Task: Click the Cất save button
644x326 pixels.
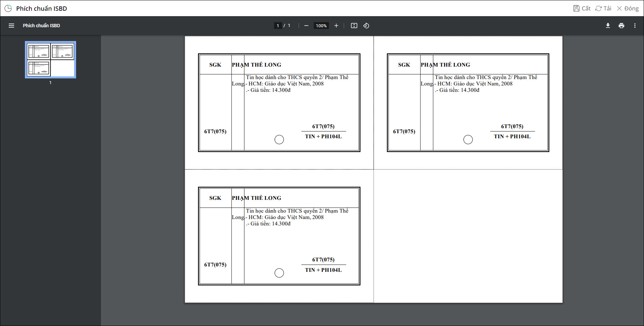Action: (582, 8)
